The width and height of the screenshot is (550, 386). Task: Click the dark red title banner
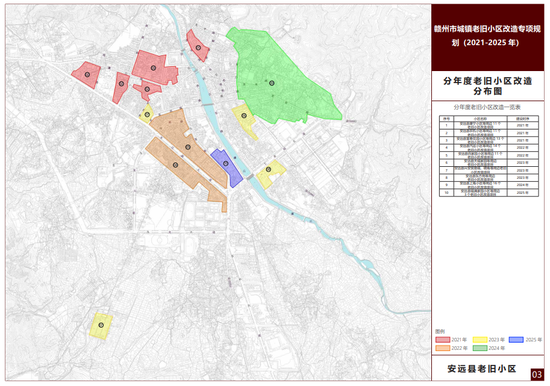(488, 38)
